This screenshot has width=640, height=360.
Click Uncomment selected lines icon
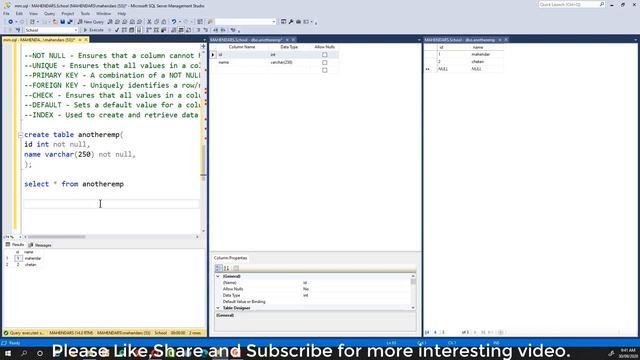pyautogui.click(x=206, y=30)
